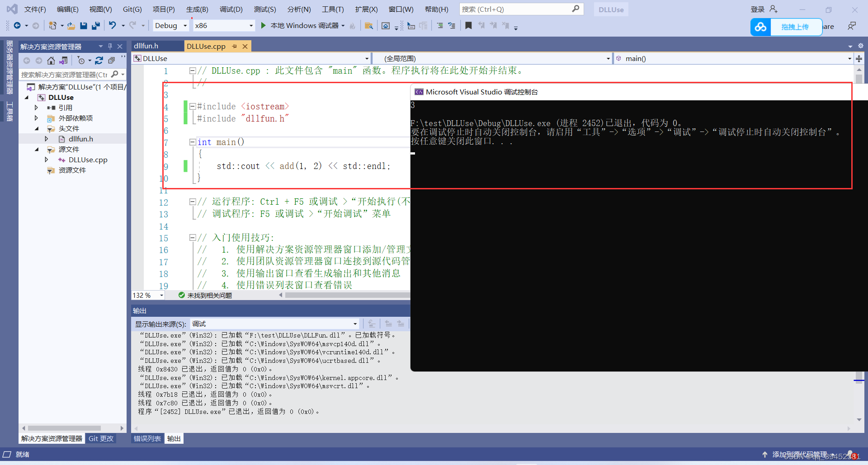Split the editor window with the splitter icon
Viewport: 868px width, 465px height.
(859, 59)
